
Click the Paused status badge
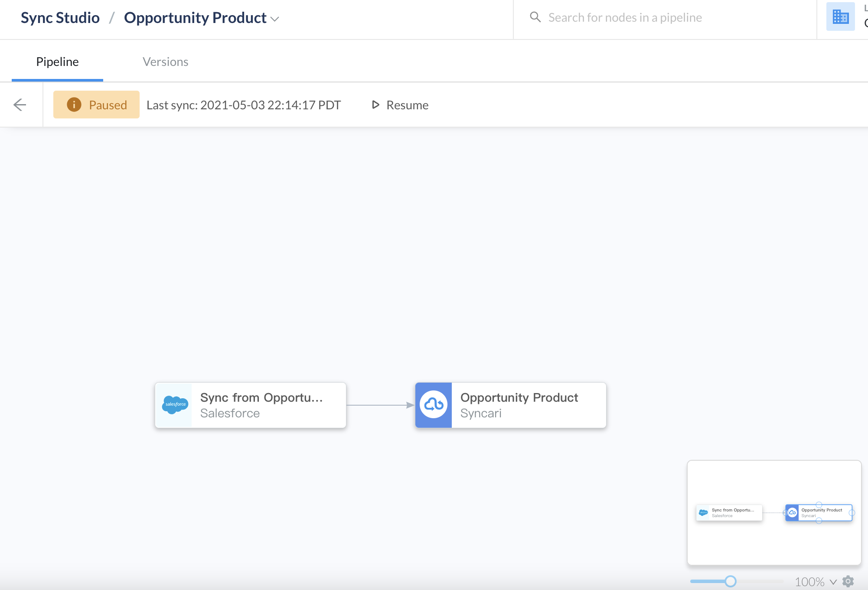[96, 105]
